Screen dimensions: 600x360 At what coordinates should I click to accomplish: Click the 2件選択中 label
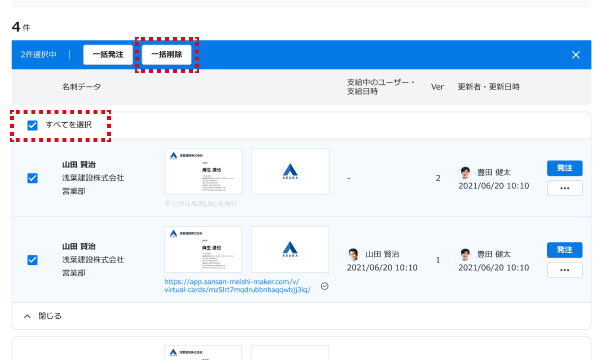[38, 55]
